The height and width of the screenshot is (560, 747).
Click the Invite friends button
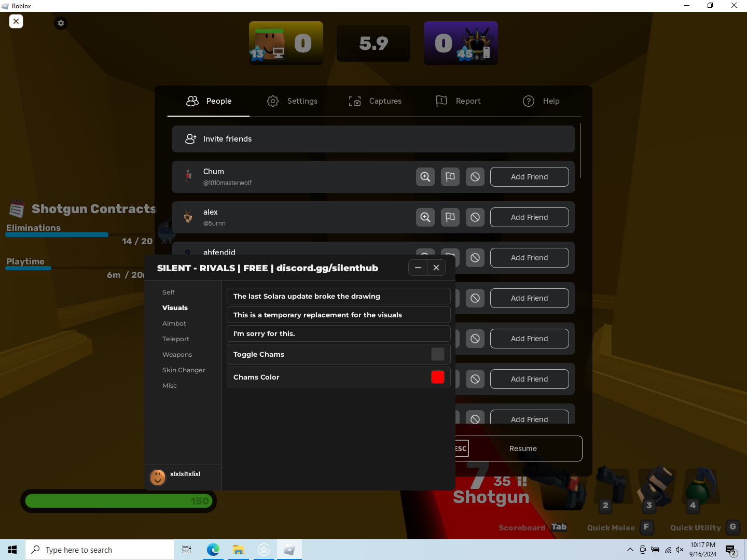pyautogui.click(x=374, y=139)
